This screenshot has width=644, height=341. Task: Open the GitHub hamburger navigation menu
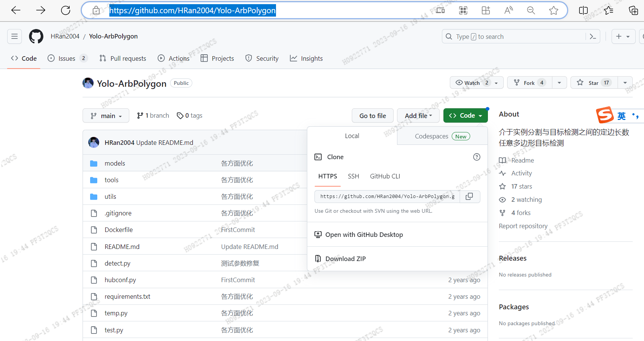(14, 37)
